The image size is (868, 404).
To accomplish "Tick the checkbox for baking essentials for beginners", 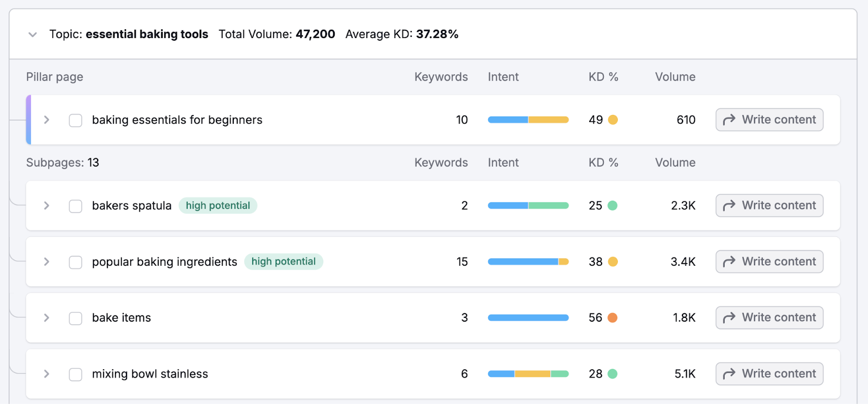I will [75, 120].
